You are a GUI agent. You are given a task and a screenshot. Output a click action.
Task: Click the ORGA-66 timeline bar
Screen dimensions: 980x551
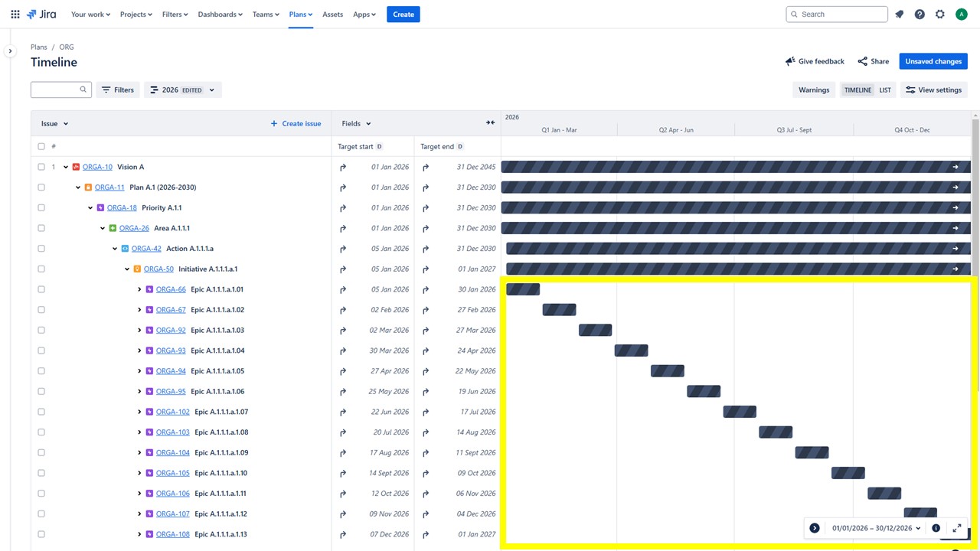[523, 289]
